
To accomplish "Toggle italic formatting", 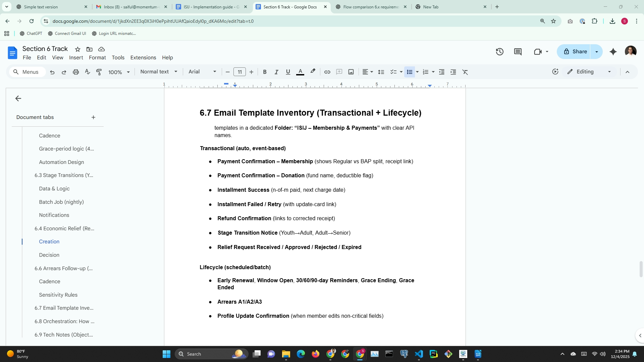I will pyautogui.click(x=276, y=72).
